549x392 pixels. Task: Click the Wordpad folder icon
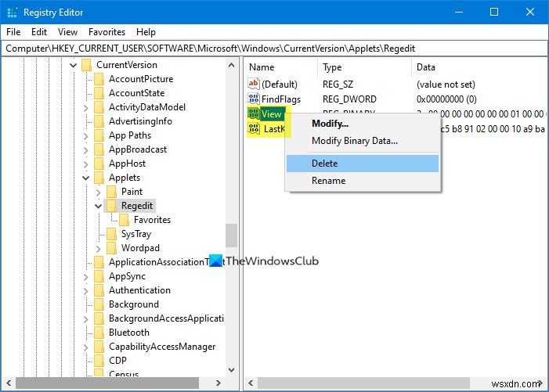coord(112,248)
